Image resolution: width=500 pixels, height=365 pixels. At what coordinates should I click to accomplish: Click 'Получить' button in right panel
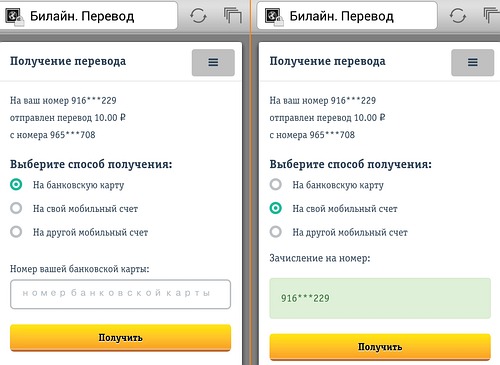click(x=380, y=347)
